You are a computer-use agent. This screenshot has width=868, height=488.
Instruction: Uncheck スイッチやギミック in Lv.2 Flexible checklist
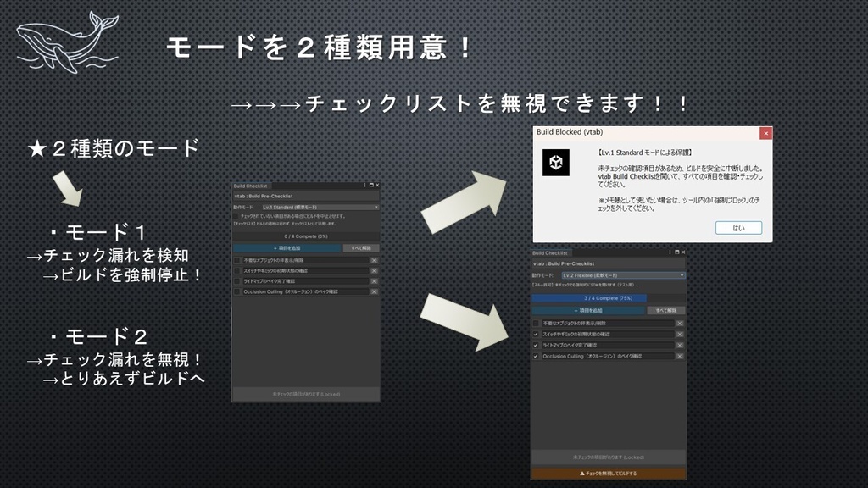[536, 334]
